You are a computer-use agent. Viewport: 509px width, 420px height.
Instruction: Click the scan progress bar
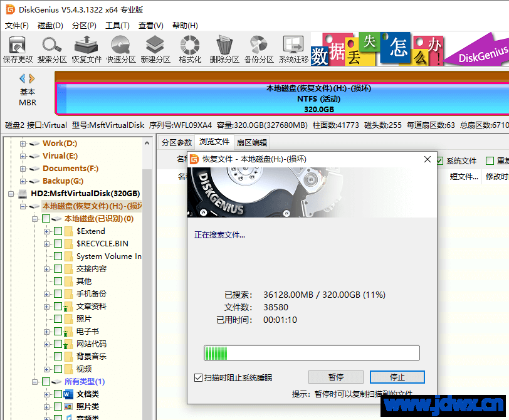312,353
